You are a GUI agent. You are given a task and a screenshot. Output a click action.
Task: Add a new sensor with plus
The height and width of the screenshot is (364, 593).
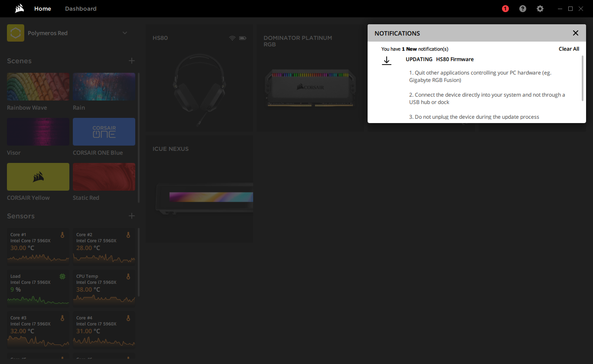[x=132, y=216]
